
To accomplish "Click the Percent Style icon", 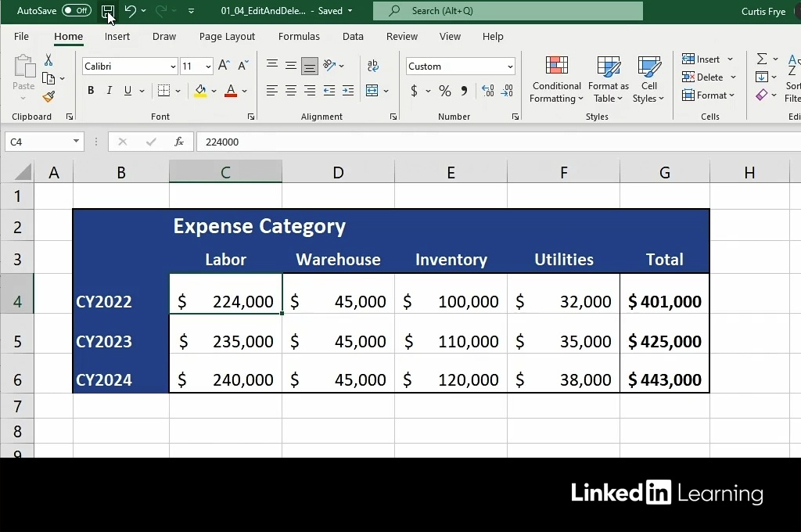I will 445,91.
